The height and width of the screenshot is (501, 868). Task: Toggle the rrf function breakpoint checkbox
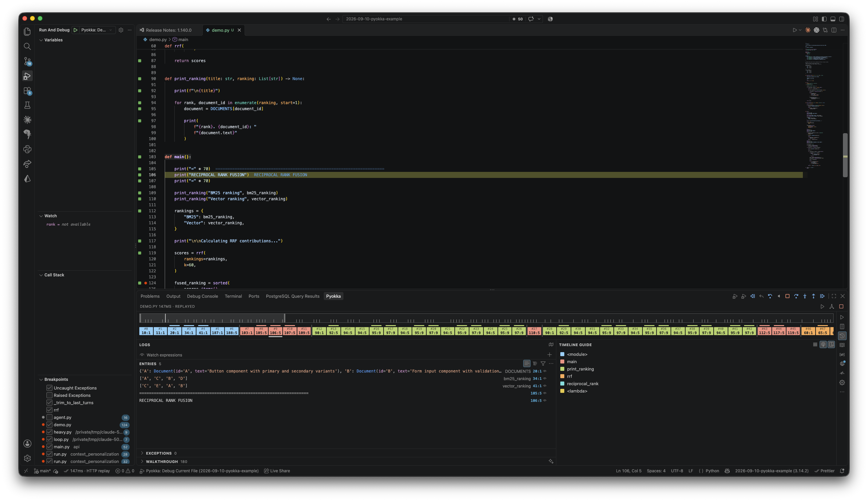tap(49, 410)
